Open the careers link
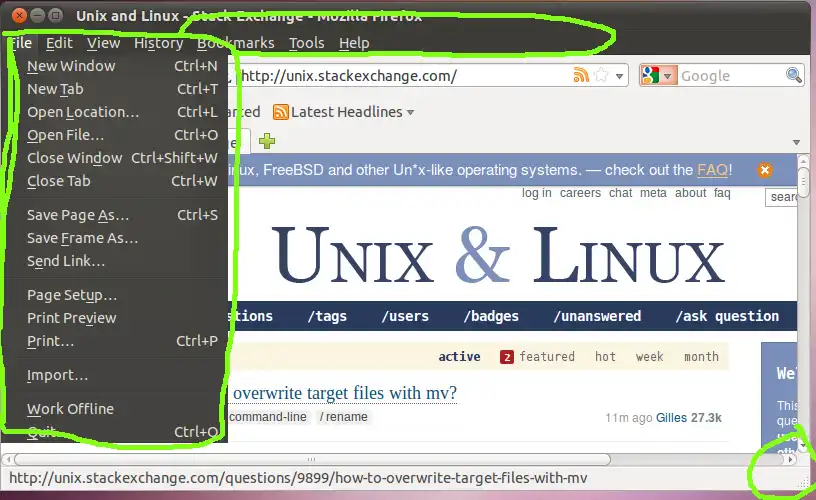The height and width of the screenshot is (500, 816). 580,193
